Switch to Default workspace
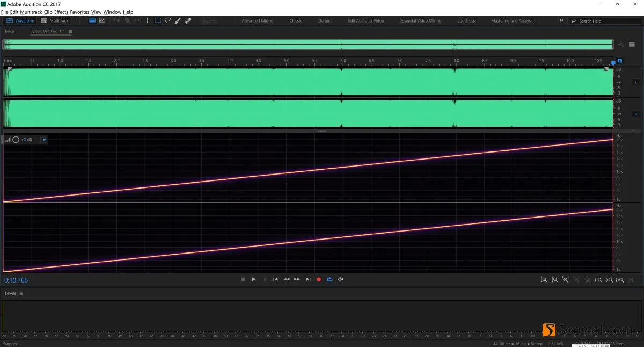Viewport: 644px width, 347px height. coord(325,21)
